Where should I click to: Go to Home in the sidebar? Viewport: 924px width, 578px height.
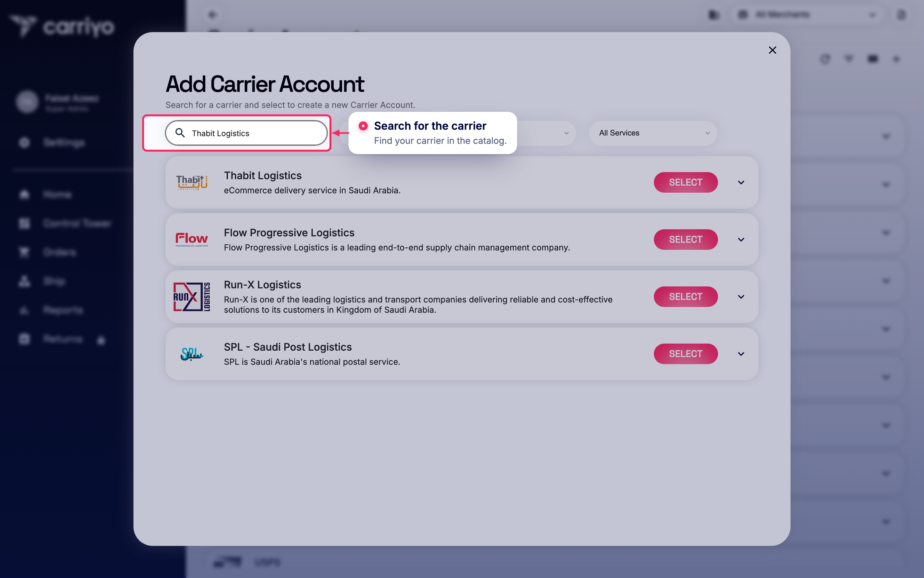pyautogui.click(x=57, y=195)
